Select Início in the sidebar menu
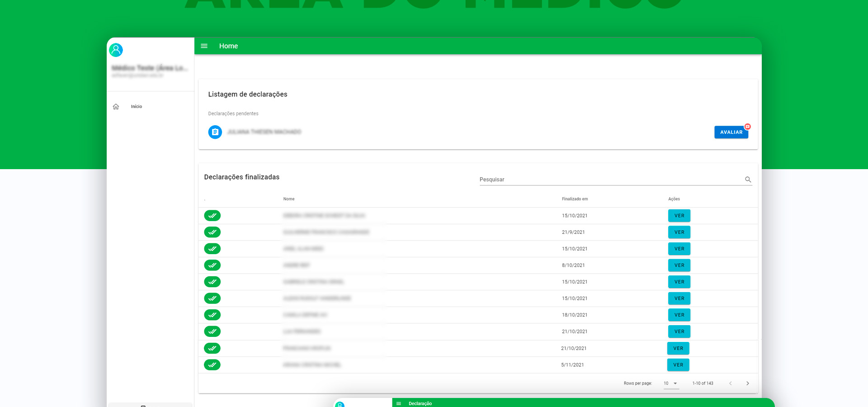 pos(137,107)
